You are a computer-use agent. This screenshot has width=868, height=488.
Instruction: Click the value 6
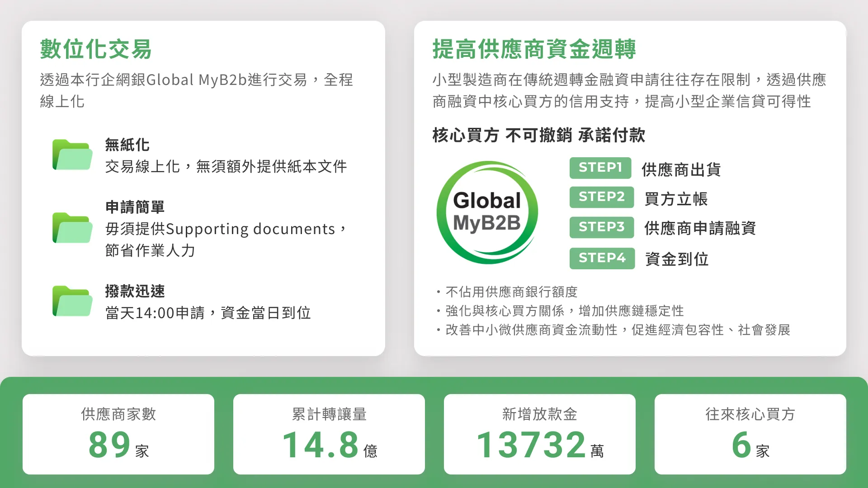[741, 445]
